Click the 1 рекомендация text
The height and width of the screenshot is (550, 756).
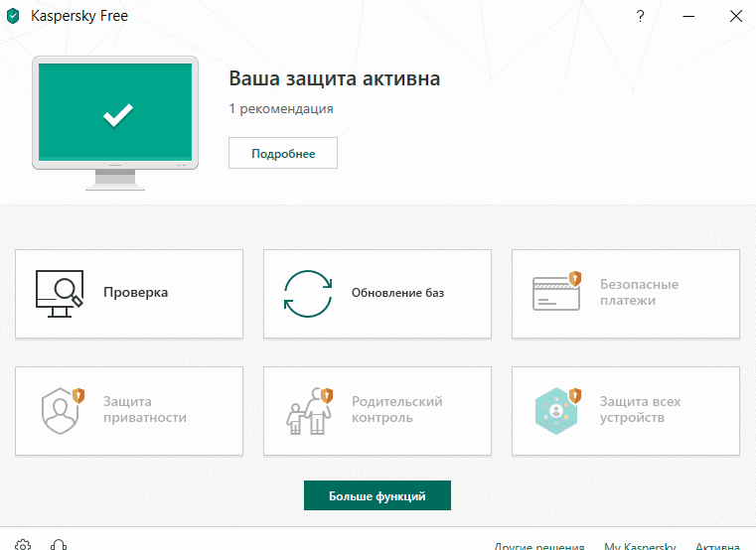click(x=280, y=109)
